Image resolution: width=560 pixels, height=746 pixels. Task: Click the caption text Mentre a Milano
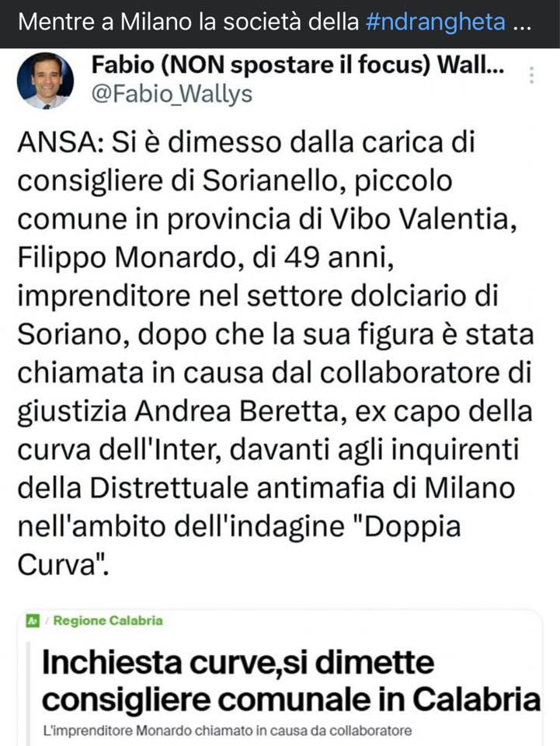point(105,23)
